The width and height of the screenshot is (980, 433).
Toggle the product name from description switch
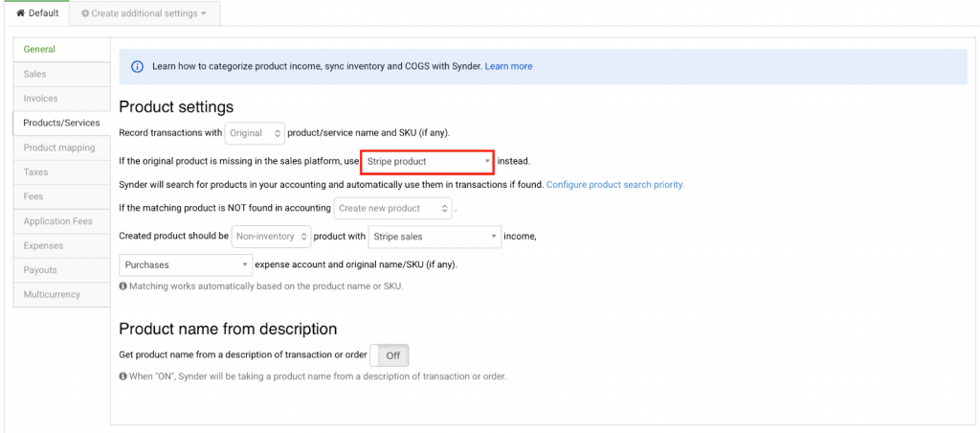pos(390,355)
